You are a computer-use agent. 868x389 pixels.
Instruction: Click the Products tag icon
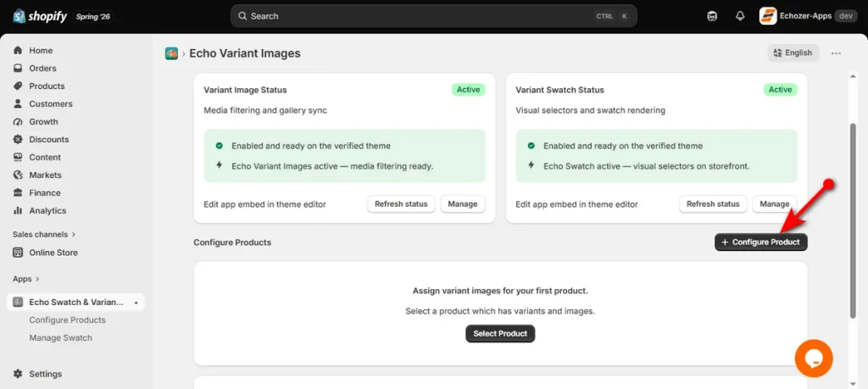pos(19,86)
